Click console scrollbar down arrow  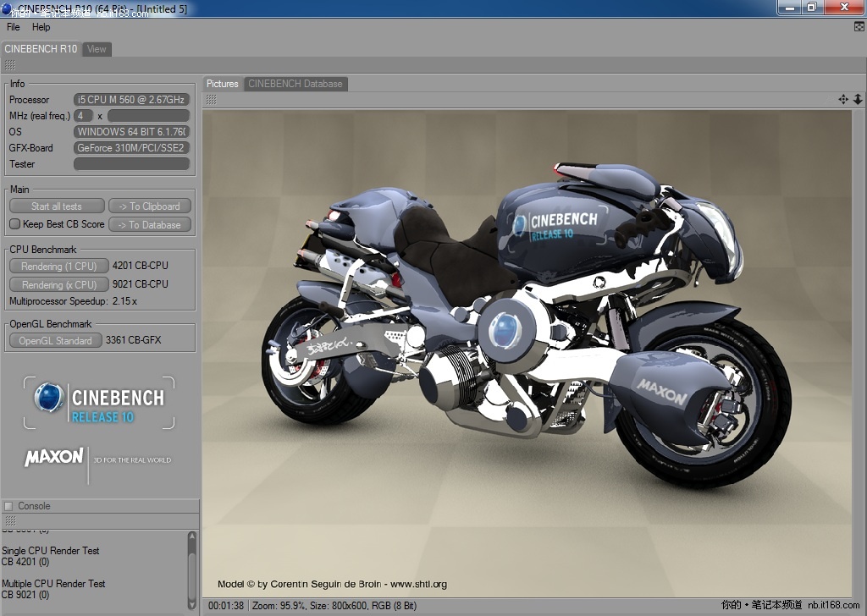pyautogui.click(x=192, y=604)
